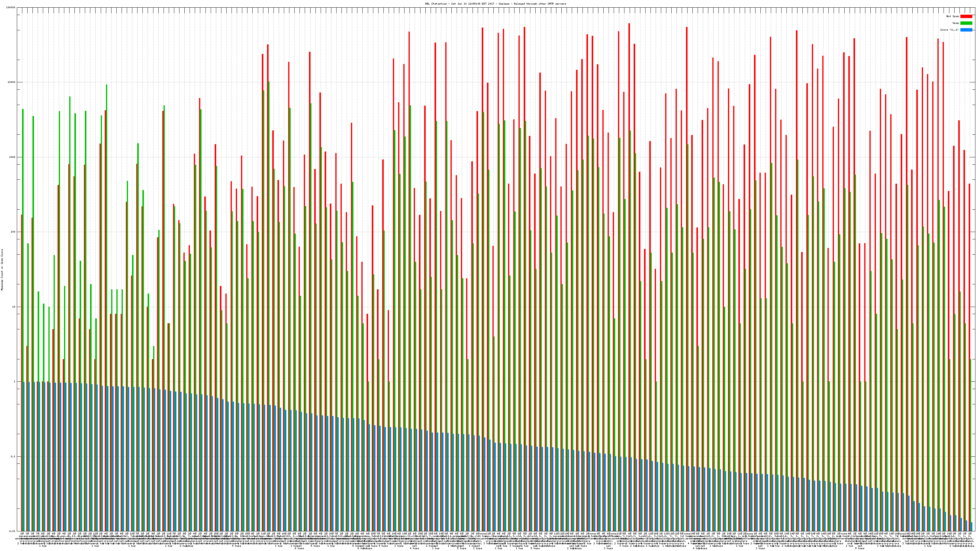Click the 10 y-axis tick label
The width and height of the screenshot is (980, 551).
pos(14,307)
